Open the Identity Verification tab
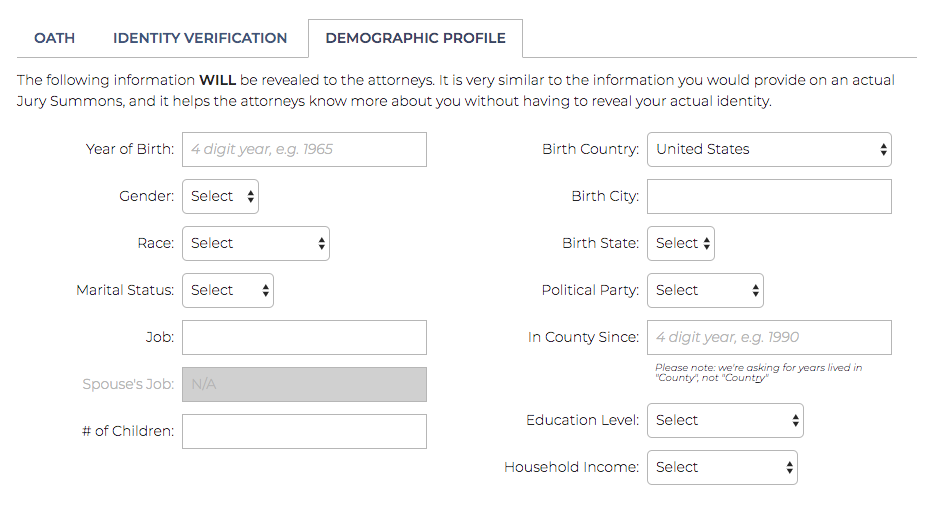 pos(200,38)
